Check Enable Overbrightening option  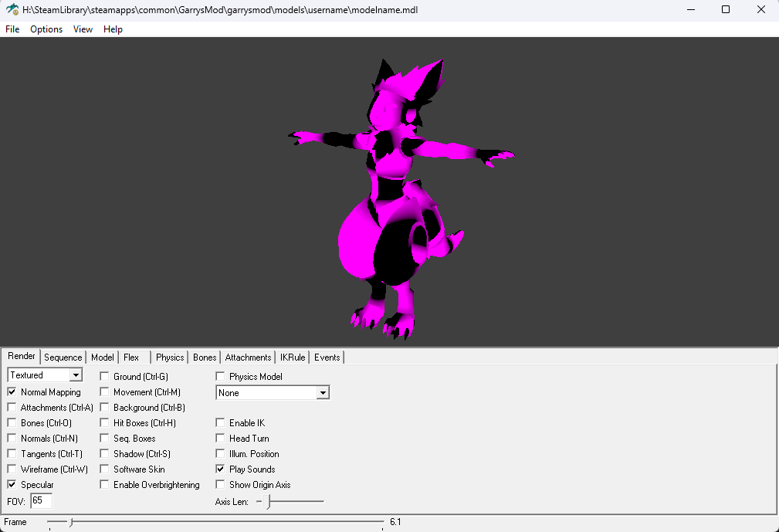click(104, 484)
